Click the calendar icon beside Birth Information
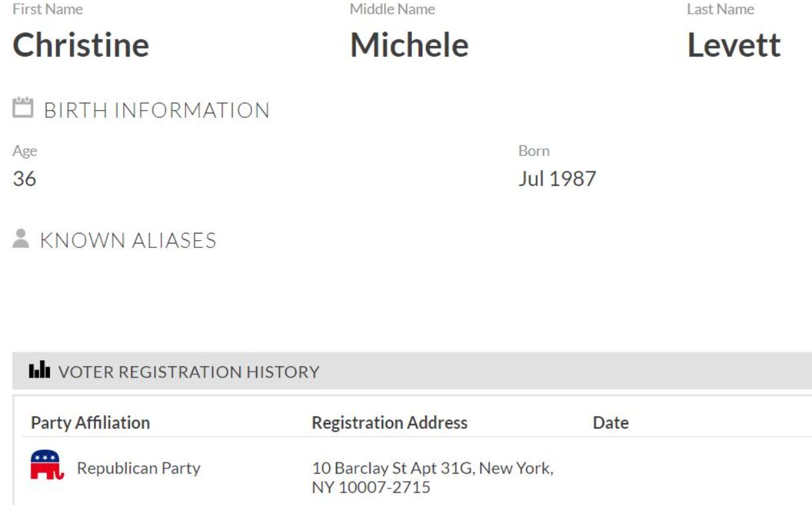This screenshot has width=812, height=505. coord(23,108)
